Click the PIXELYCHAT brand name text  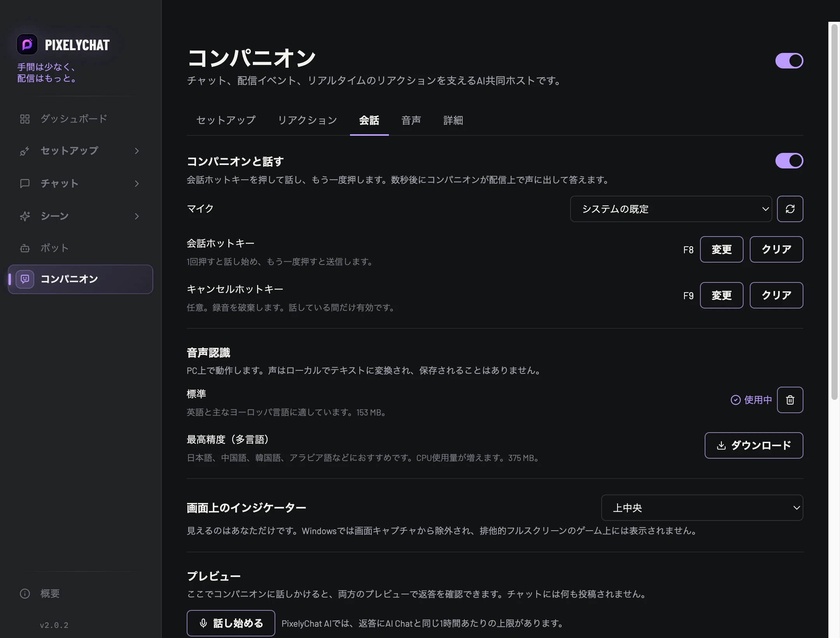[77, 45]
